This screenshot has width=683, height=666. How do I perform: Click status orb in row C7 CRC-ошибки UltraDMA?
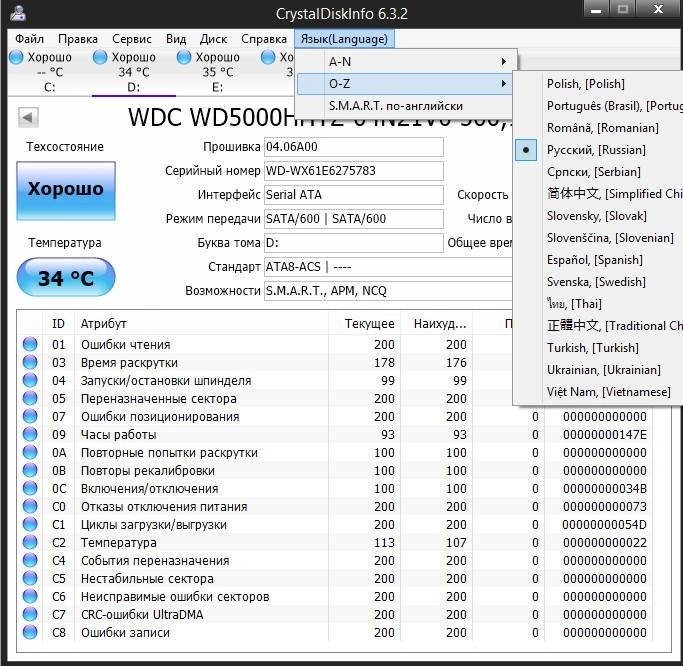point(30,614)
